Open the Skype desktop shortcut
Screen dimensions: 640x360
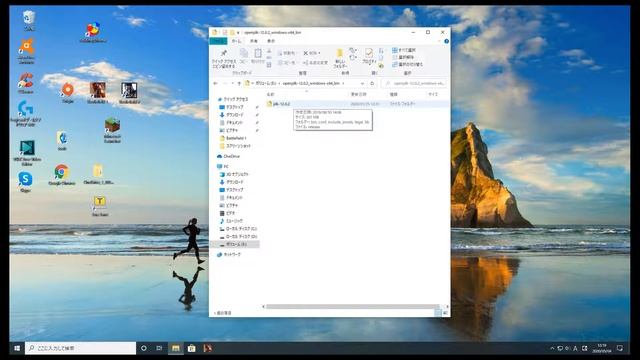pos(25,182)
